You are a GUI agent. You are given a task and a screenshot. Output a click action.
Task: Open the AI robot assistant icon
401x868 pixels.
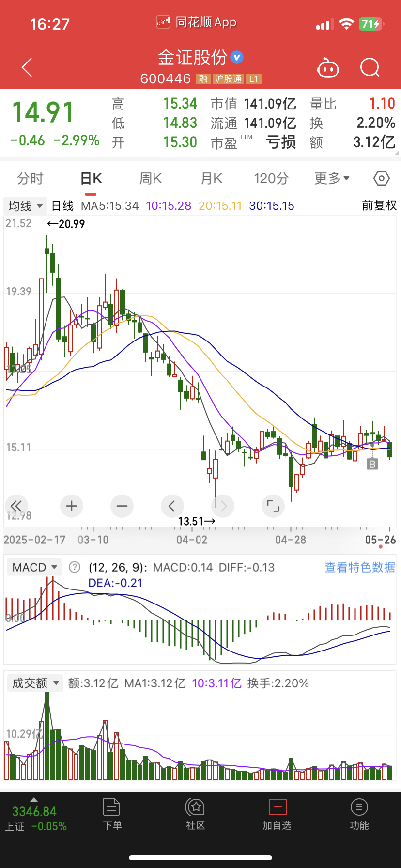coord(328,68)
